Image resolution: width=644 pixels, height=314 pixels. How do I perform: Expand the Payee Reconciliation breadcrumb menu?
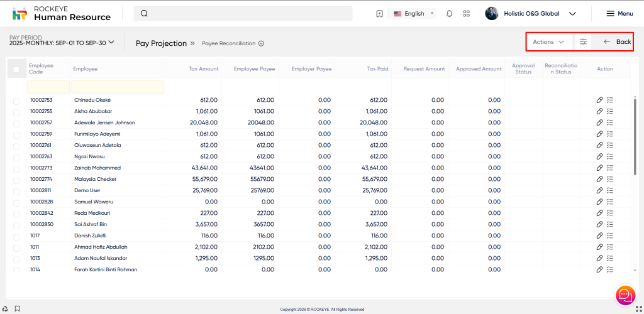coord(260,44)
